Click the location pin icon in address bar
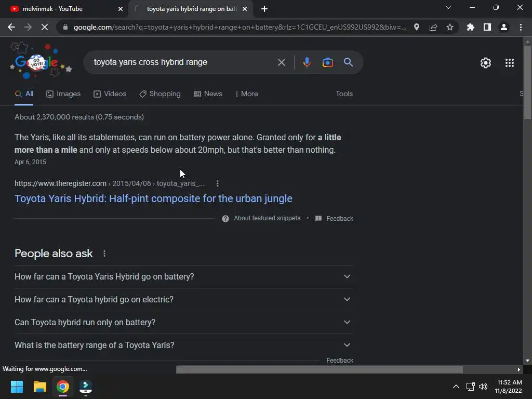 point(417,27)
